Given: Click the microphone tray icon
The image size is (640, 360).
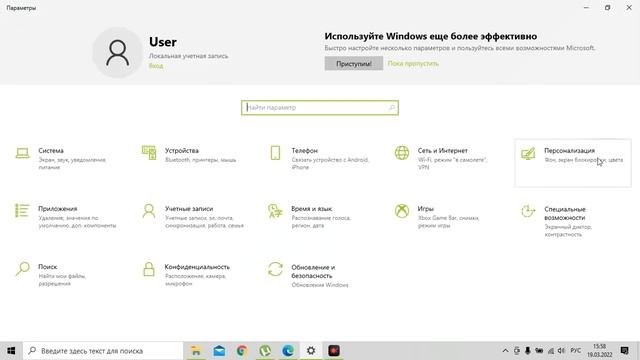Looking at the screenshot, I should click(528, 351).
